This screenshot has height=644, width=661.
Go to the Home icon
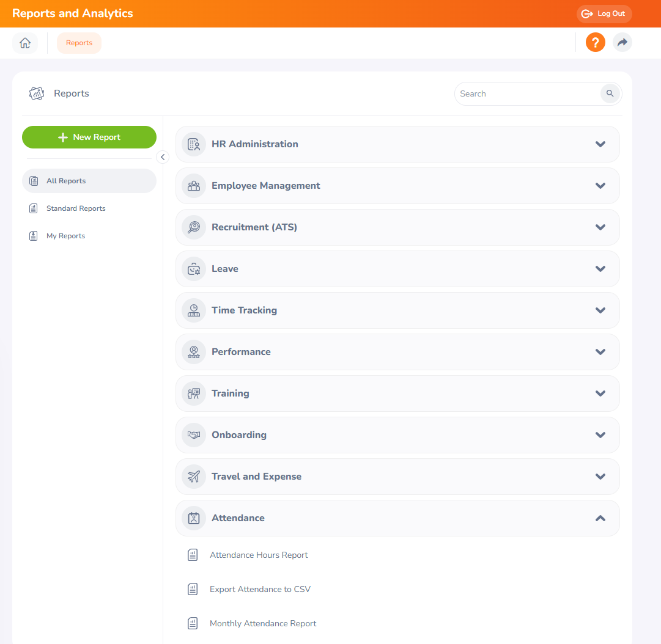point(25,43)
